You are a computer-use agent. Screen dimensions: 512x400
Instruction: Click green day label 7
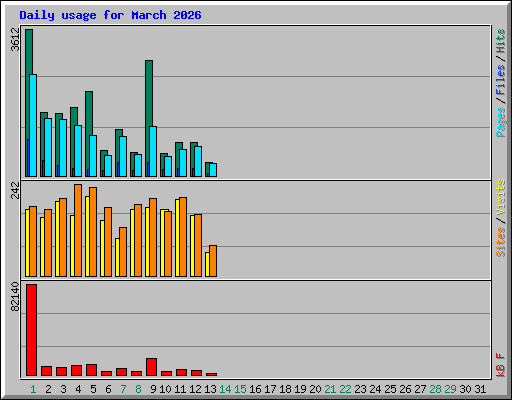(123, 389)
